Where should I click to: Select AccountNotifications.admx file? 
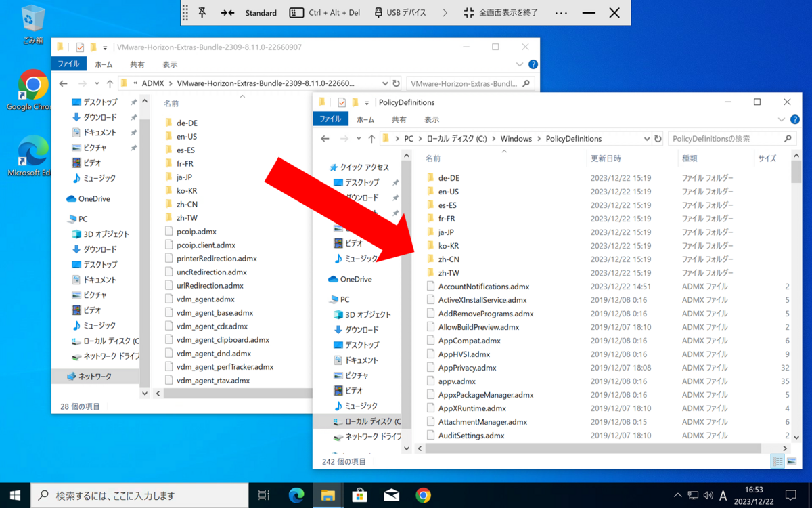pyautogui.click(x=483, y=287)
